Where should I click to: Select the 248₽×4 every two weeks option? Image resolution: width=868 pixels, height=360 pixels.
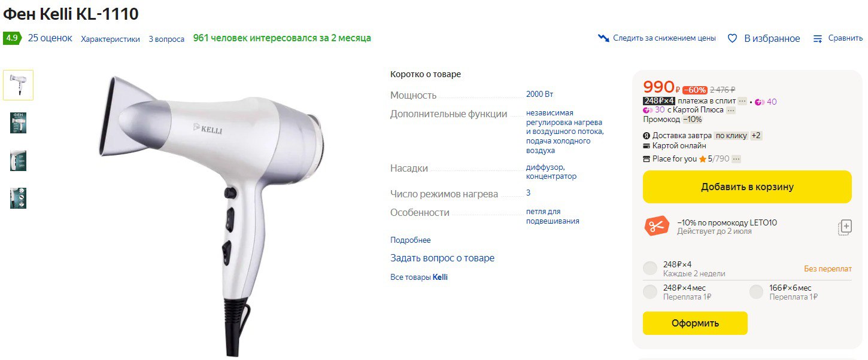(650, 269)
